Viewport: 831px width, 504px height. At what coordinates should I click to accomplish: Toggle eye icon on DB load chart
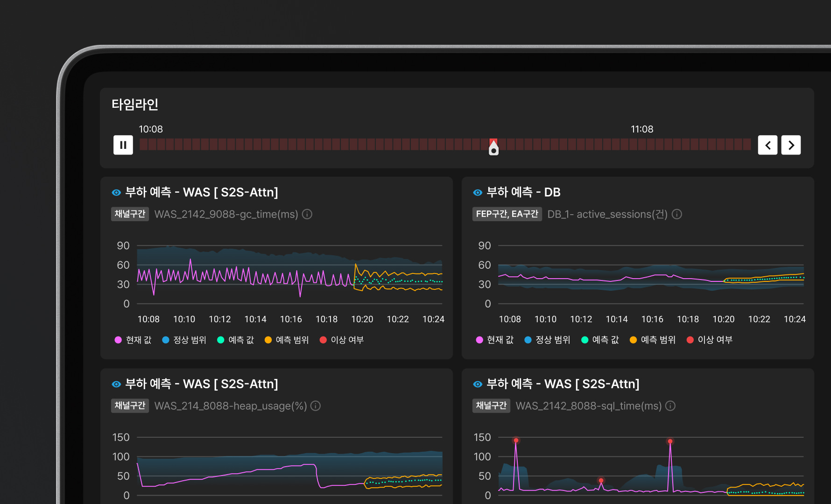pos(478,192)
